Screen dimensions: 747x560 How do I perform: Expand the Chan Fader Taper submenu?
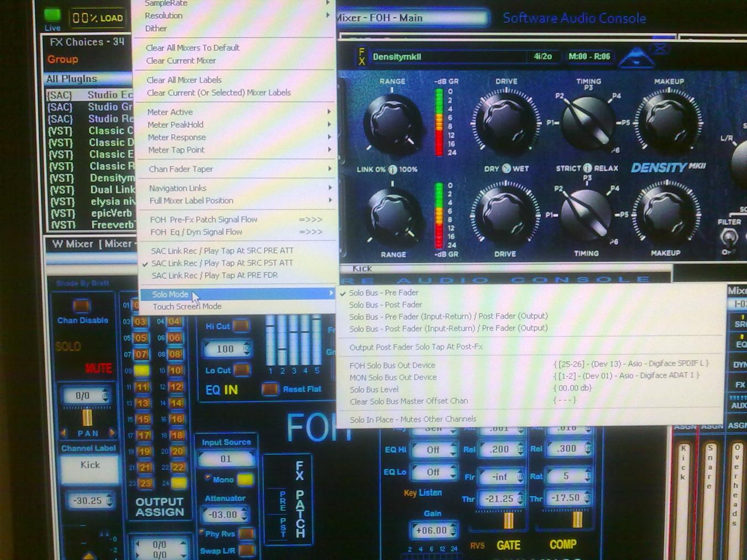point(238,169)
